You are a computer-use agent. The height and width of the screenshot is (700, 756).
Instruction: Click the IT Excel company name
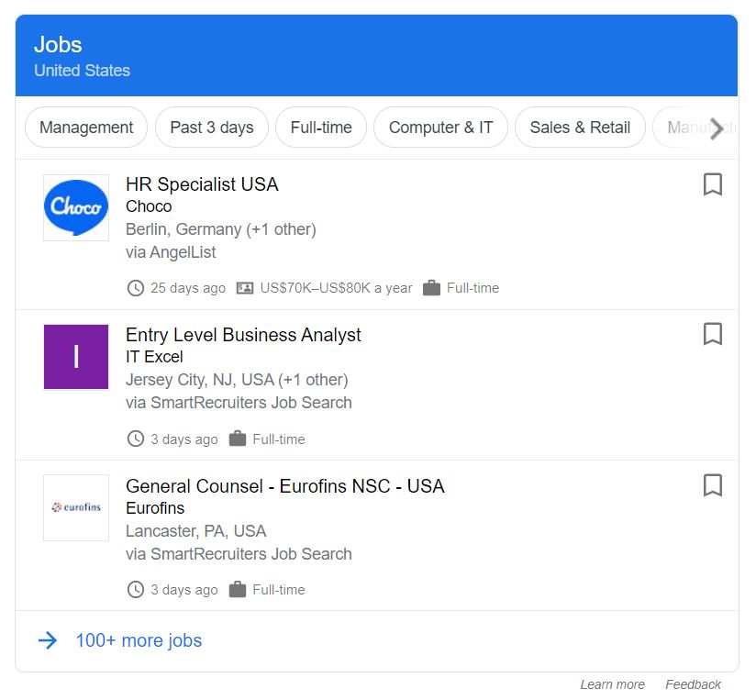coord(154,357)
